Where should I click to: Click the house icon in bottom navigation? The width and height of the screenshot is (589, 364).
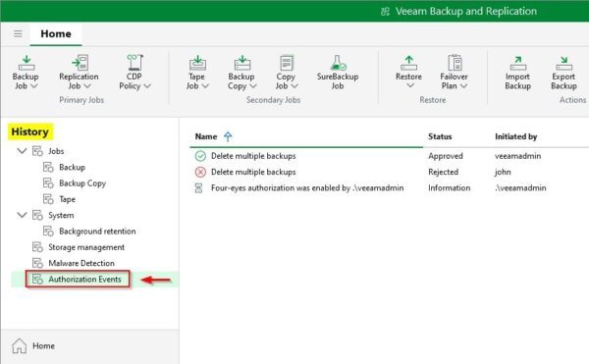pos(20,346)
